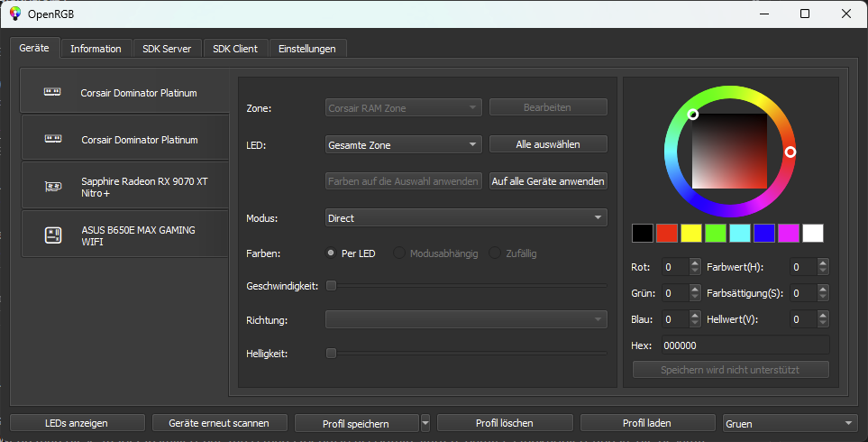Click the hue ring handle on the color wheel
The width and height of the screenshot is (868, 442).
pos(790,152)
